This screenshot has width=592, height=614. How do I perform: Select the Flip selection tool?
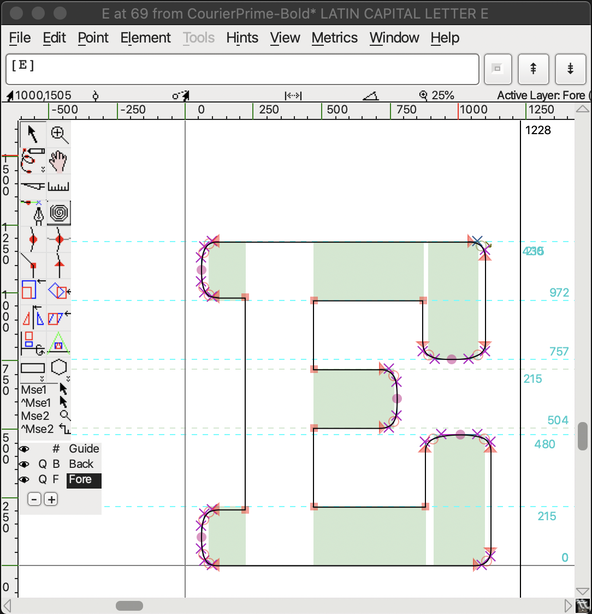33,317
